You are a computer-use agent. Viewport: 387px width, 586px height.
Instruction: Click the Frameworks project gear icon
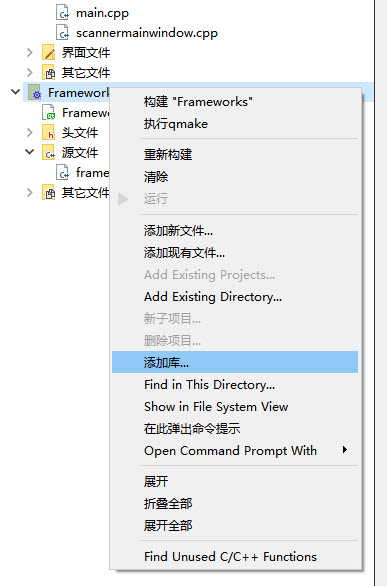(34, 92)
